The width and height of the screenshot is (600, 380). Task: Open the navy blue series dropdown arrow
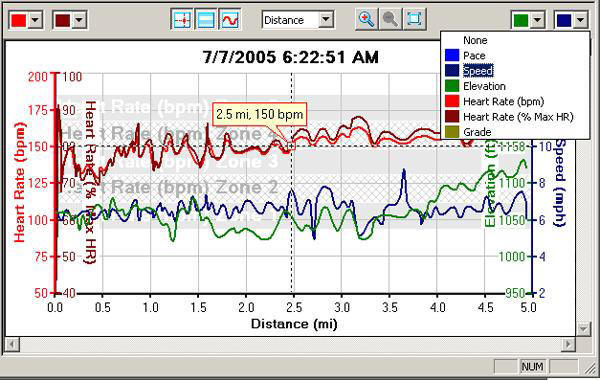tap(581, 20)
